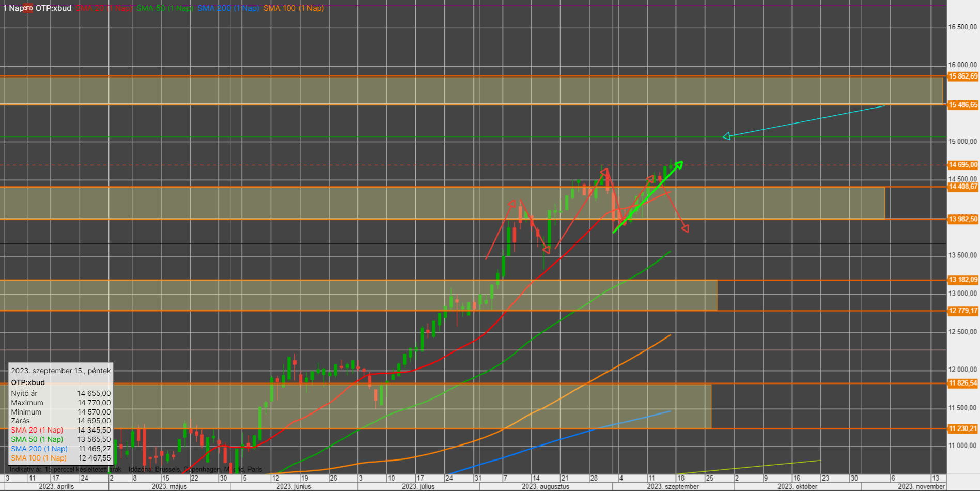980x491 pixels.
Task: Select the orange 13 982,50 price tag
Action: pos(963,219)
